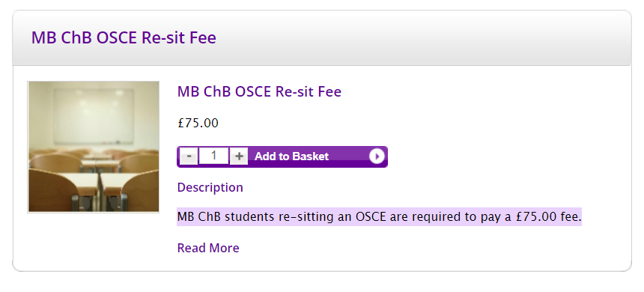Image resolution: width=644 pixels, height=292 pixels.
Task: Focus the quantity input showing 1
Action: coord(214,156)
